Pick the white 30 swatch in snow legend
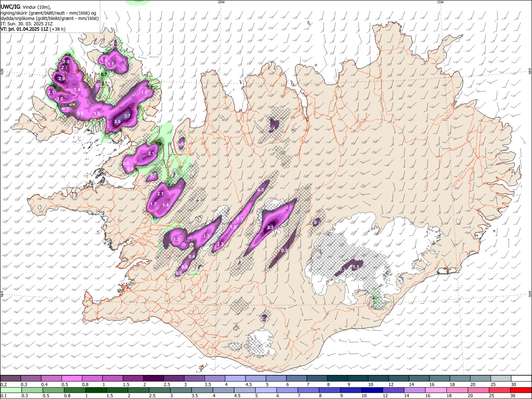The image size is (532, 399). 522,379
